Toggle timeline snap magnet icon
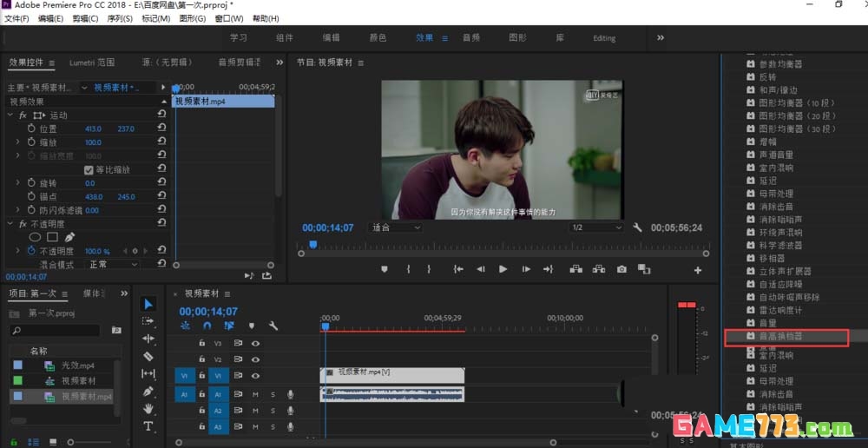Screen dimensions: 868x448 point(207,326)
